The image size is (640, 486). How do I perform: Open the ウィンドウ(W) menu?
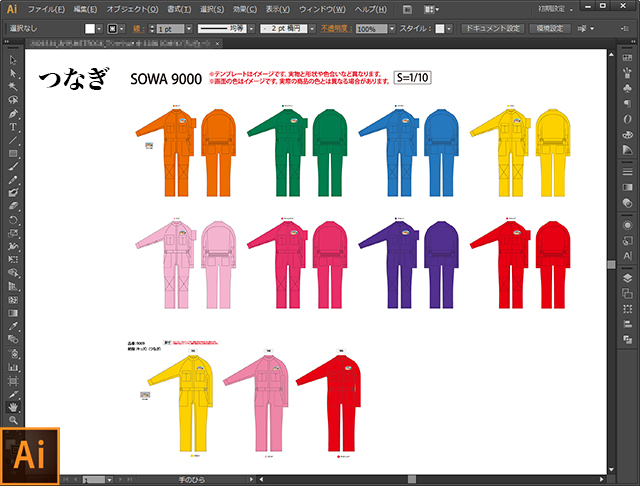(322, 9)
